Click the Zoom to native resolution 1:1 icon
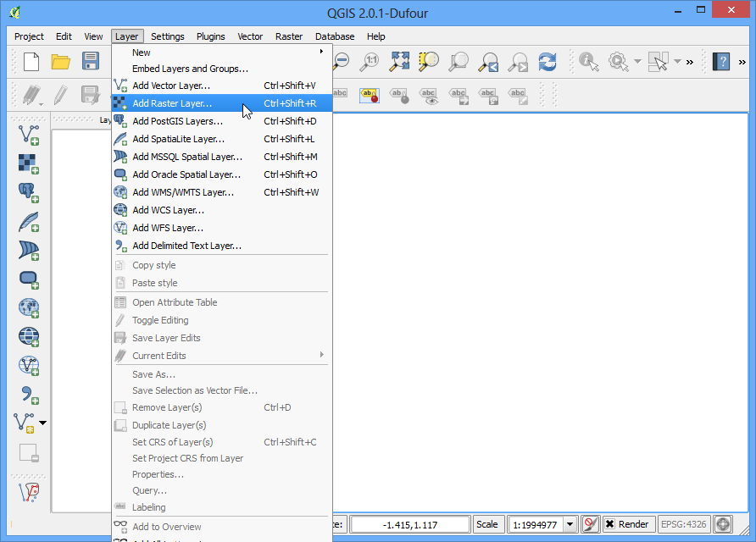This screenshot has height=542, width=756. tap(370, 62)
